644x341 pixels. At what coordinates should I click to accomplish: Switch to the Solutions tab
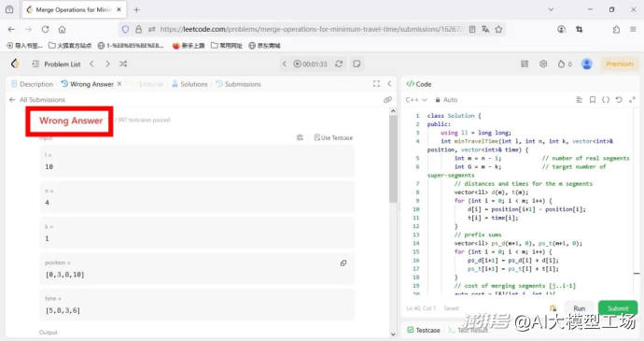[x=189, y=84]
